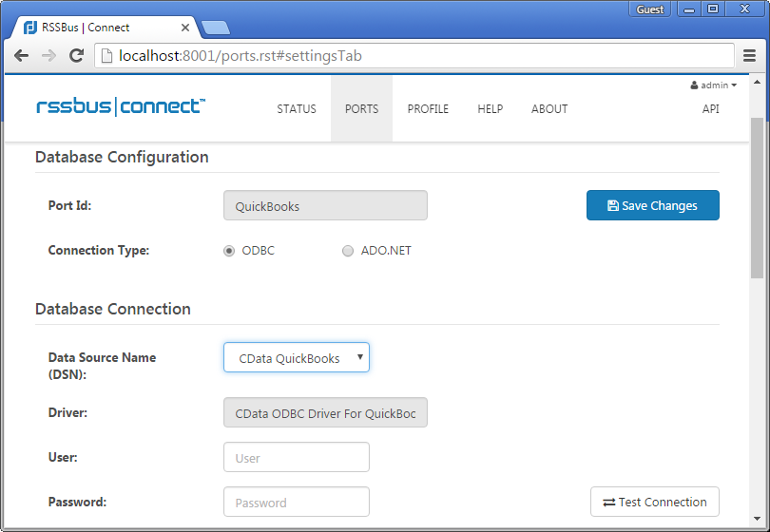This screenshot has height=532, width=770.
Task: Reload the page with refresh icon
Action: point(76,56)
